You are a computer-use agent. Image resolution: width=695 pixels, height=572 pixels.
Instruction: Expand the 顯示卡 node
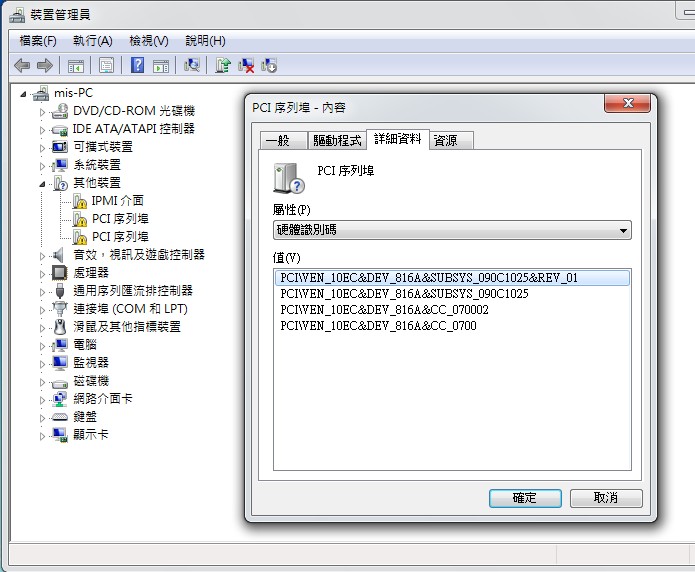(42, 436)
